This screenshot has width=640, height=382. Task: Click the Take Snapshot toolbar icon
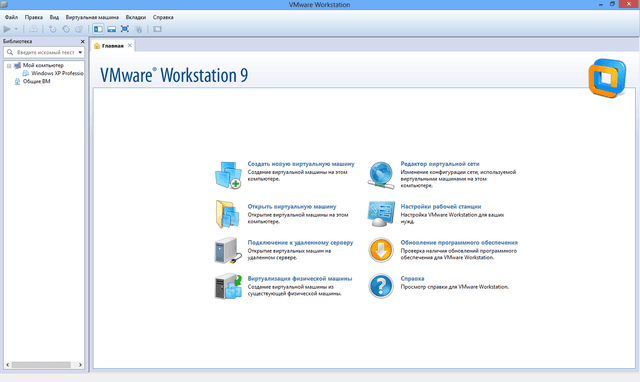[53, 29]
